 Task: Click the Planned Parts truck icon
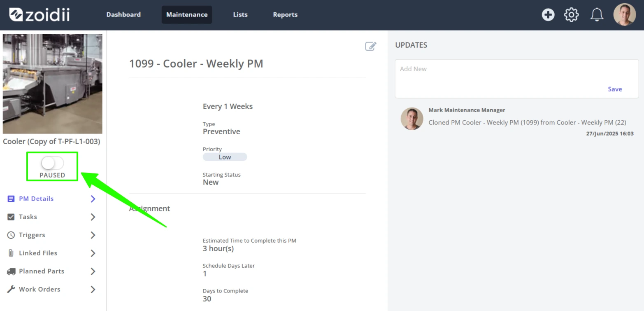pyautogui.click(x=11, y=271)
